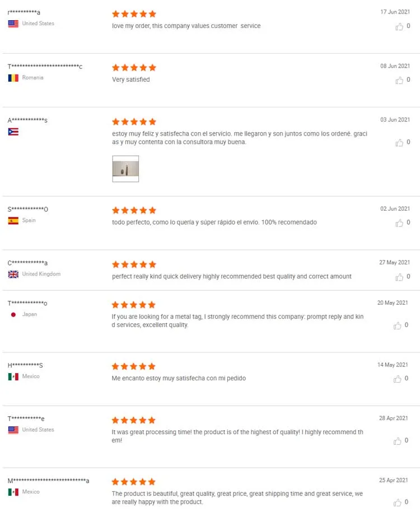Like the 17 Jun 2021 review
Image resolution: width=420 pixels, height=512 pixels.
(399, 26)
